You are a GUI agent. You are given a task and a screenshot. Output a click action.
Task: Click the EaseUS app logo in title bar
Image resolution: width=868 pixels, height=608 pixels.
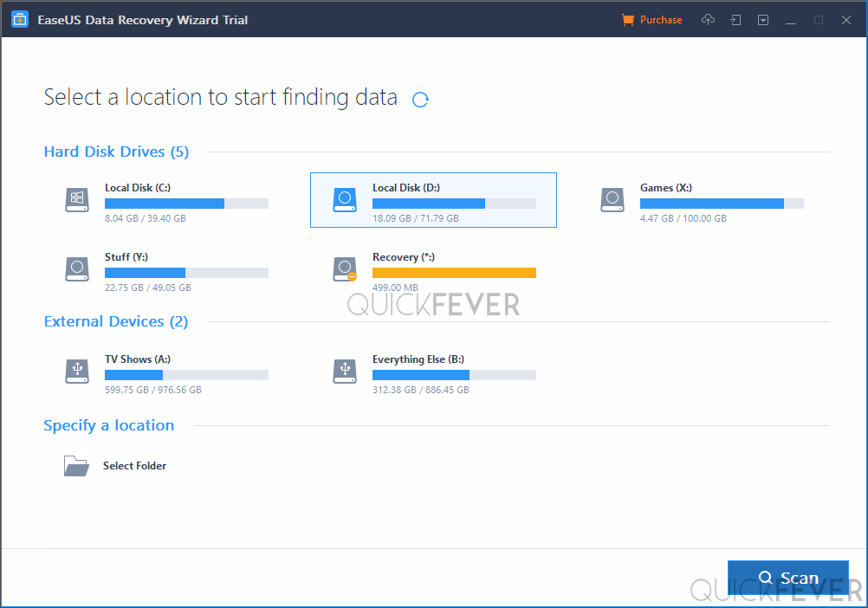coord(20,20)
